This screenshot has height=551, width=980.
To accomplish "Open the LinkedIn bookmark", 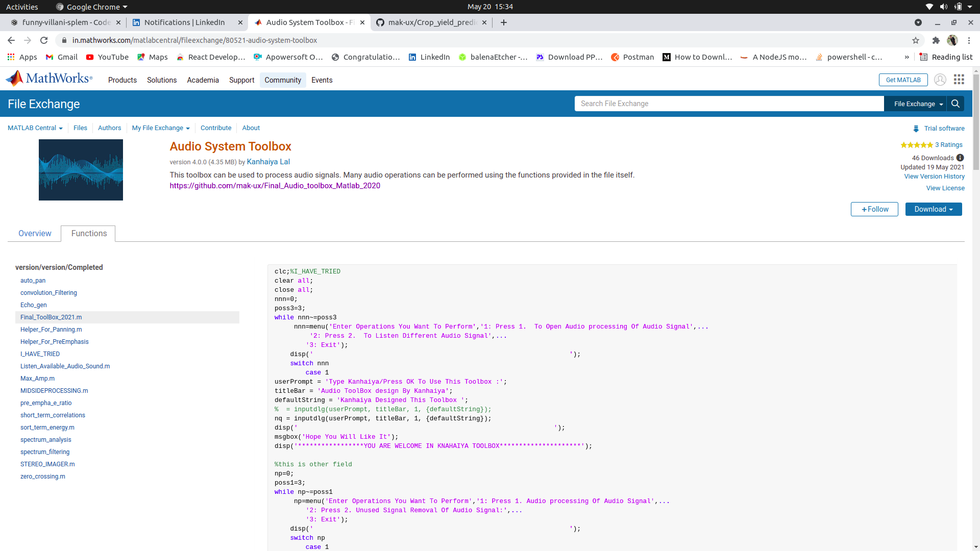I will point(429,57).
